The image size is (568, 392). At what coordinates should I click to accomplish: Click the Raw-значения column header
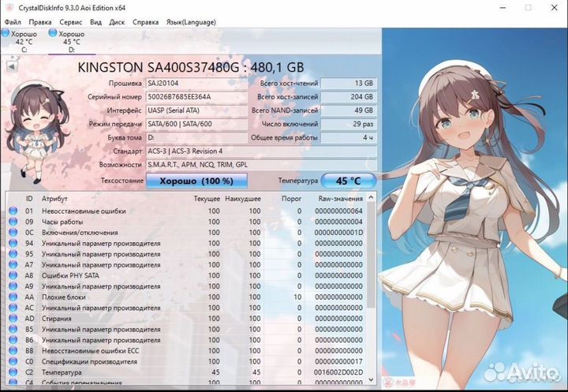(341, 199)
